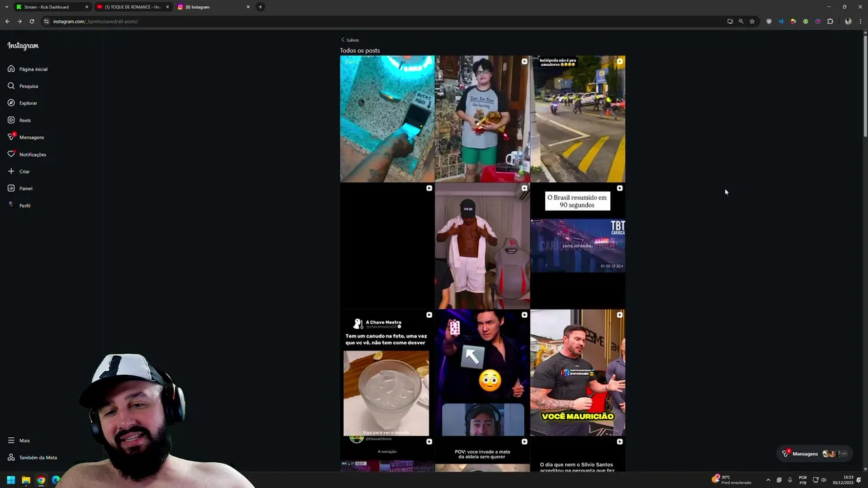Click the browser forward arrow
The height and width of the screenshot is (488, 868).
click(x=20, y=21)
